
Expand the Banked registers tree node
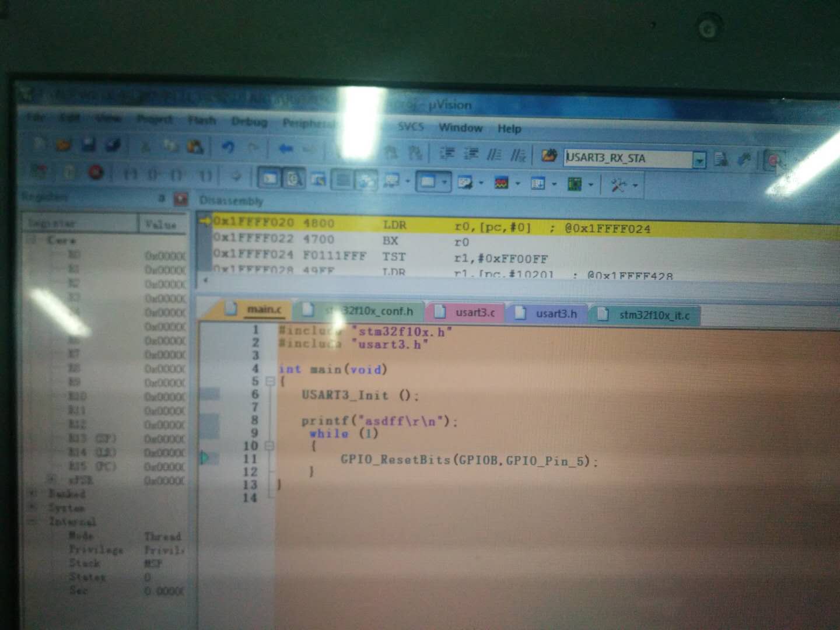[34, 494]
